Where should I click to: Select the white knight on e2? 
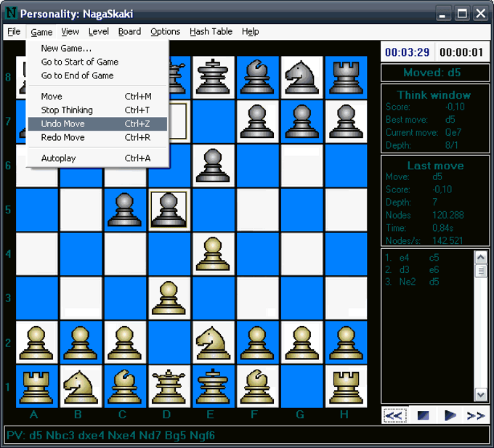(x=214, y=343)
